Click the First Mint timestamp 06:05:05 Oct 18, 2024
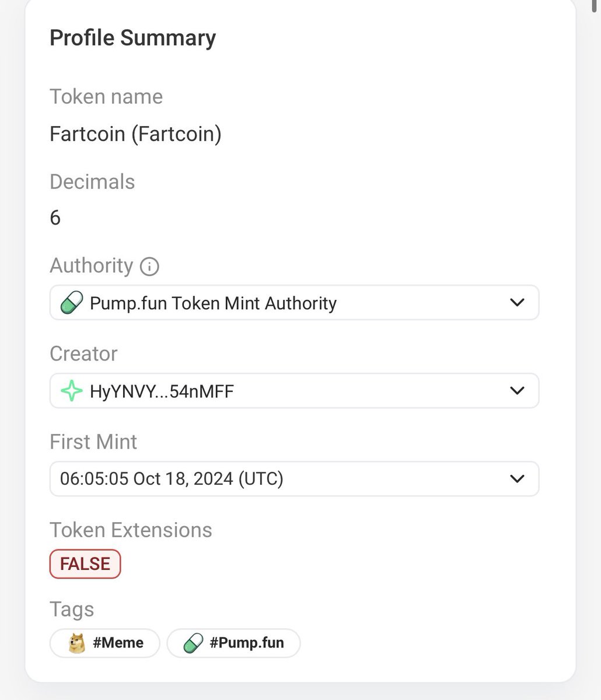Viewport: 601px width, 700px height. 172,479
